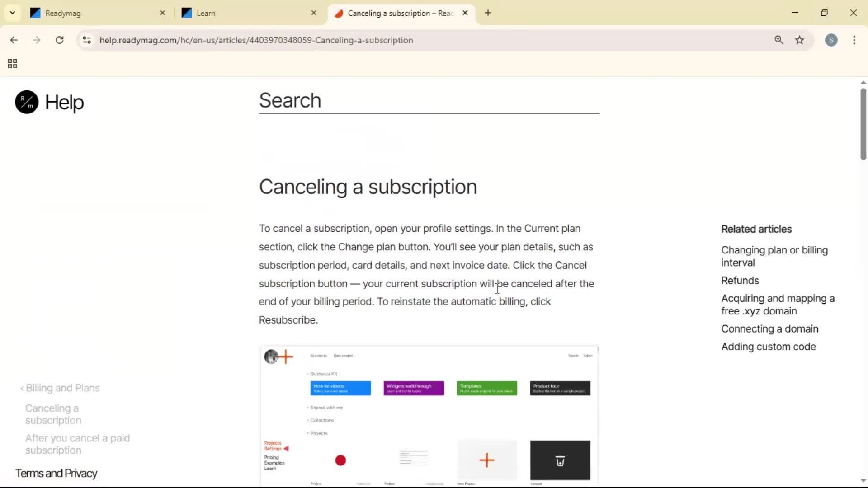Viewport: 868px width, 488px height.
Task: Open the Refunds related article
Action: 740,280
